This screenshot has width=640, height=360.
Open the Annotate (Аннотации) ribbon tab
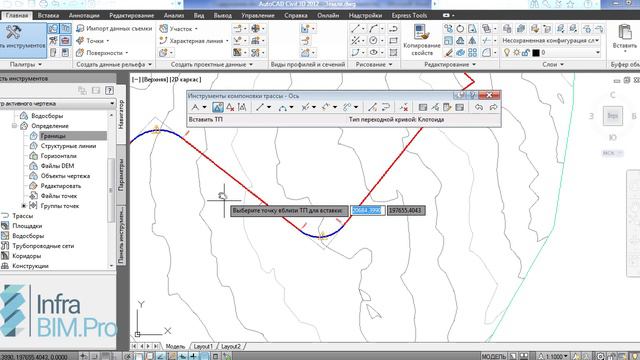pos(84,16)
